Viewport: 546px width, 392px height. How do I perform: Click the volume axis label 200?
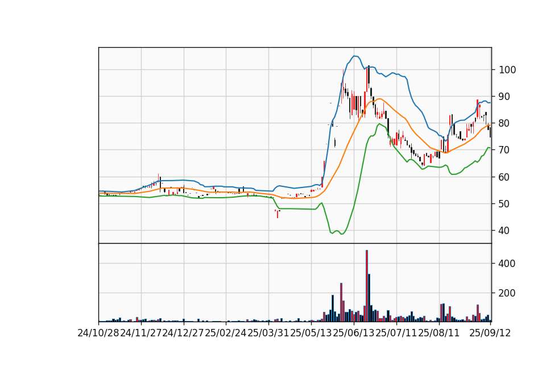(507, 293)
